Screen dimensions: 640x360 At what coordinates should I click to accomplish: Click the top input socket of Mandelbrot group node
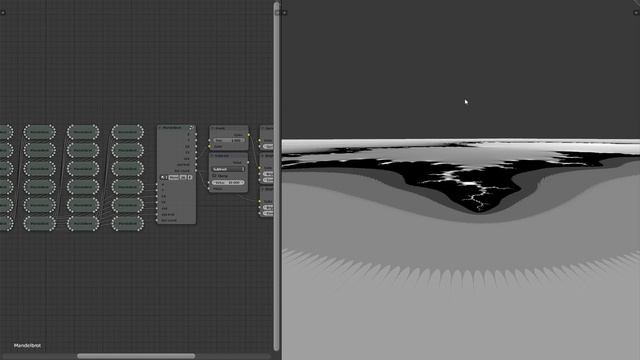[x=157, y=184]
